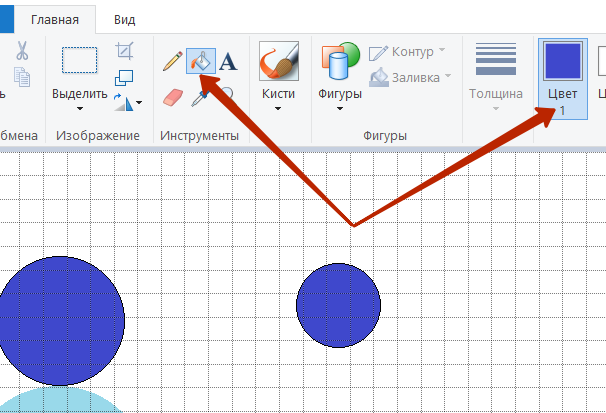Viewport: 606px width, 413px height.
Task: Click the Rotate or flip icon
Action: tap(124, 102)
